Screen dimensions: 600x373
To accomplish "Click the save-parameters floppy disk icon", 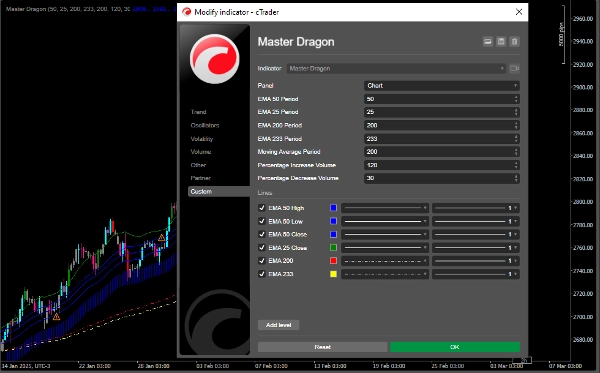I will (501, 42).
